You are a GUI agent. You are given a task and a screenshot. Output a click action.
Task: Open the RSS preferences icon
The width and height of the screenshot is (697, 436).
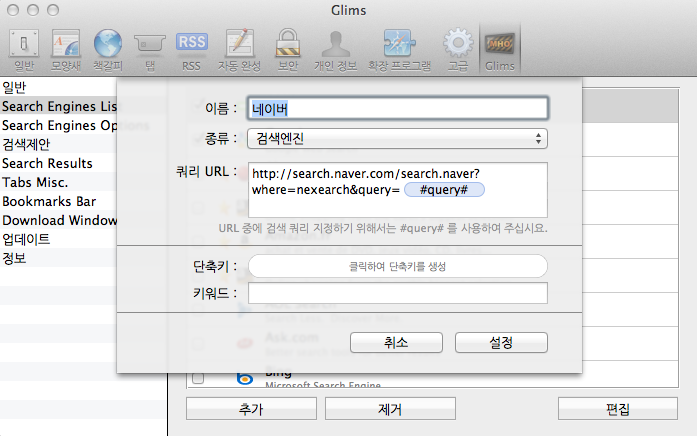[192, 50]
